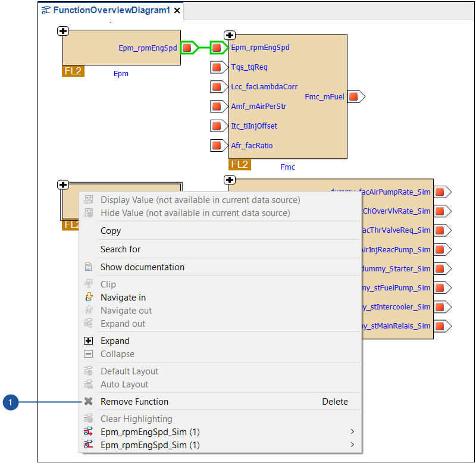Click the Show documentation page icon
The height and width of the screenshot is (463, 476).
[x=89, y=268]
